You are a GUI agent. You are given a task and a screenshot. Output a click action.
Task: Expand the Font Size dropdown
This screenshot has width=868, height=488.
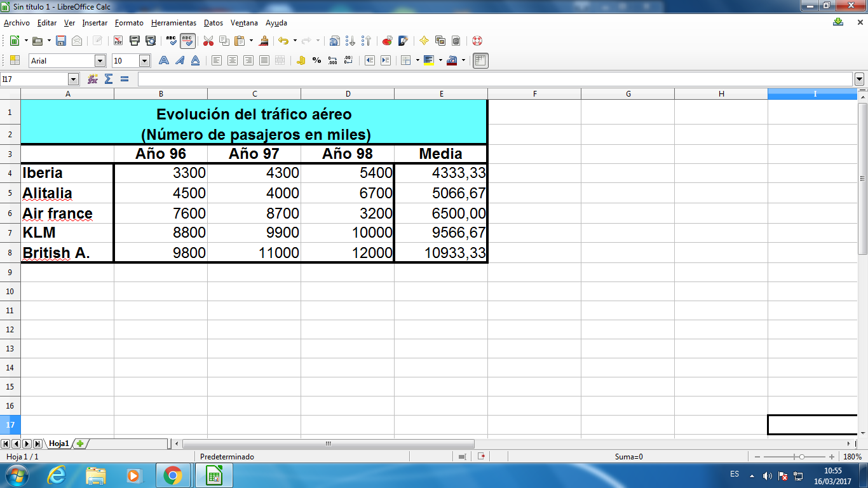tap(144, 61)
